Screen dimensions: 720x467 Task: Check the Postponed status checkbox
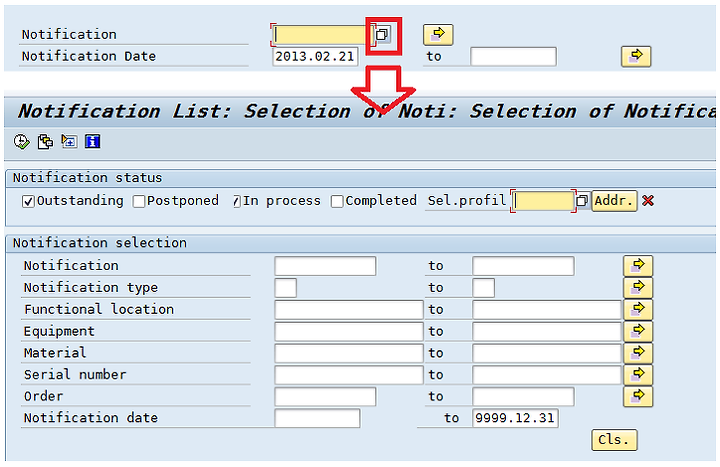(139, 201)
